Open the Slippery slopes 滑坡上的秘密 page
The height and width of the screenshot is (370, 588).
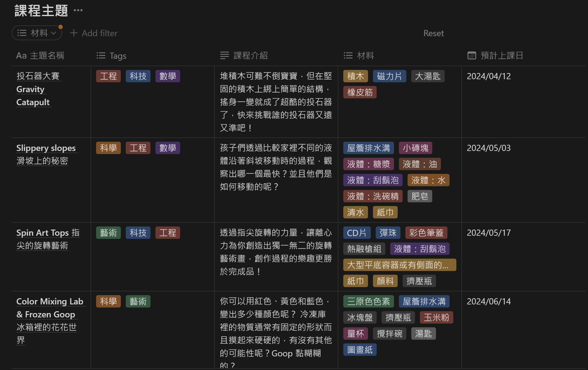46,148
